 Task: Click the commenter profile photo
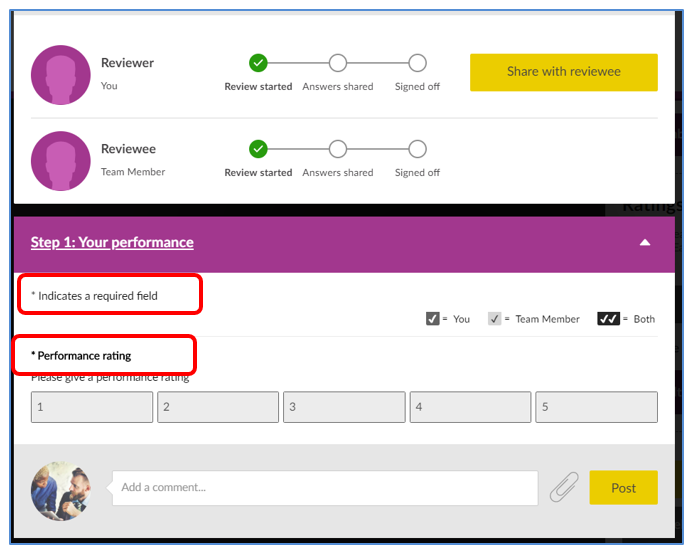pos(61,491)
